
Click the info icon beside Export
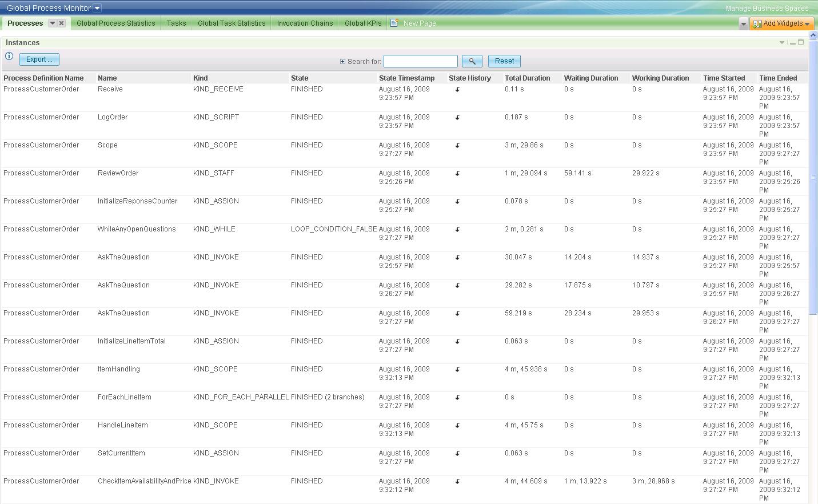pos(9,56)
